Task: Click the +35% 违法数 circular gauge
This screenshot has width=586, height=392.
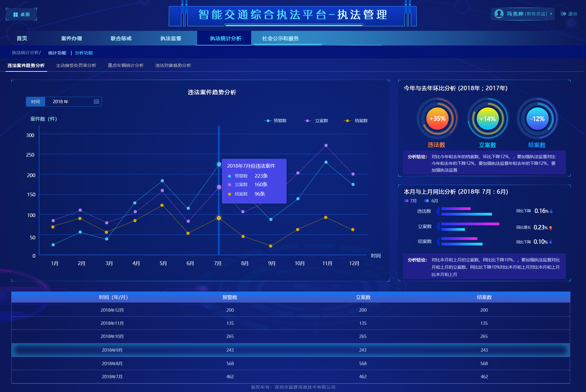Action: tap(437, 119)
